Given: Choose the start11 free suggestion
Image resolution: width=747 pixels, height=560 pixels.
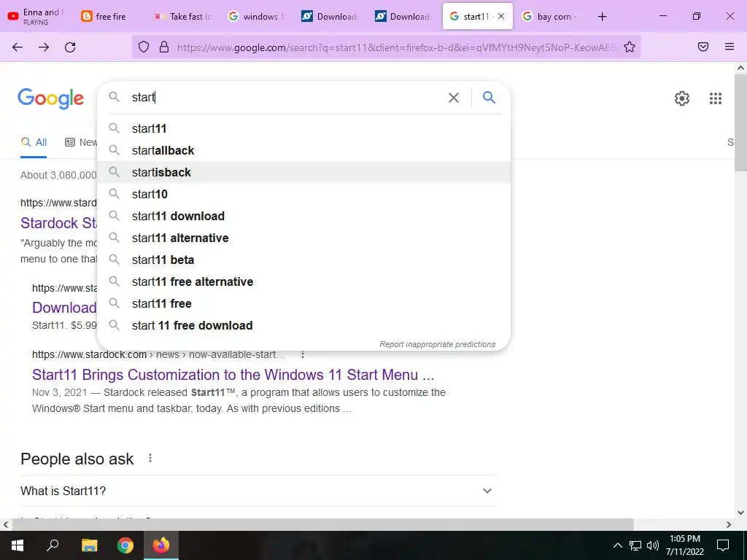Looking at the screenshot, I should point(303,304).
